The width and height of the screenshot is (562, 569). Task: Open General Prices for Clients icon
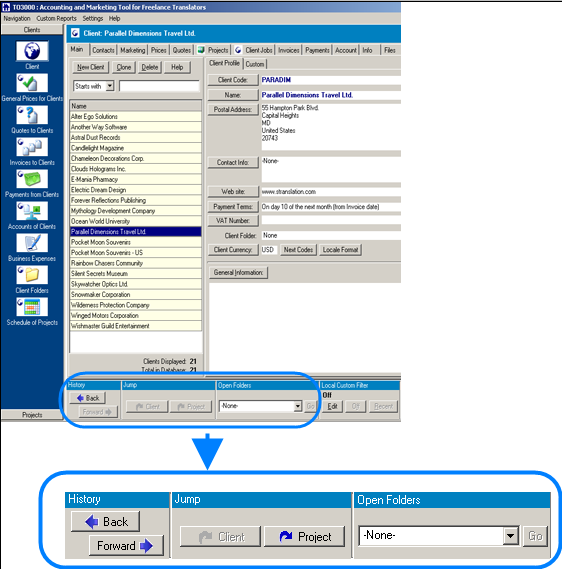pyautogui.click(x=32, y=83)
